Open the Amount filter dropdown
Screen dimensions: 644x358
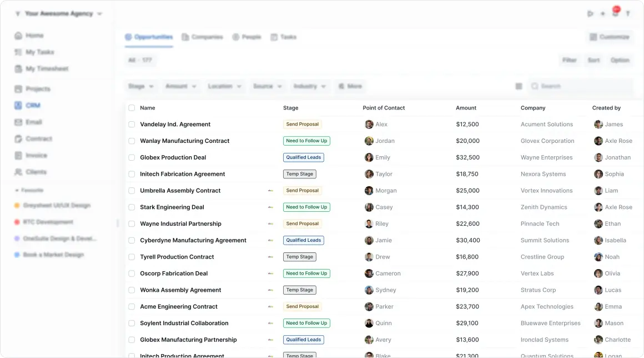point(181,86)
